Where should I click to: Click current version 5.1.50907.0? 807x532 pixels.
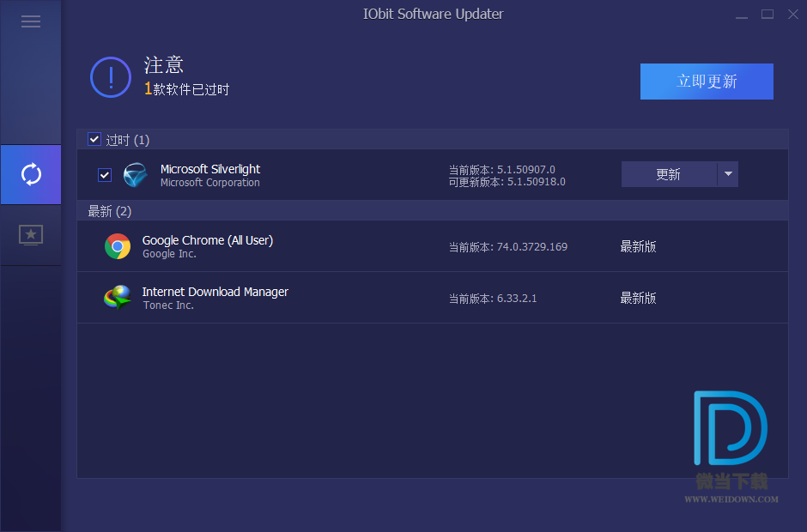(502, 170)
